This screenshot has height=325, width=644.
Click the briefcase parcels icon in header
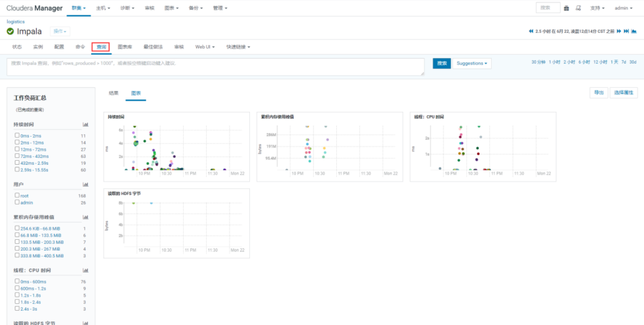(566, 8)
